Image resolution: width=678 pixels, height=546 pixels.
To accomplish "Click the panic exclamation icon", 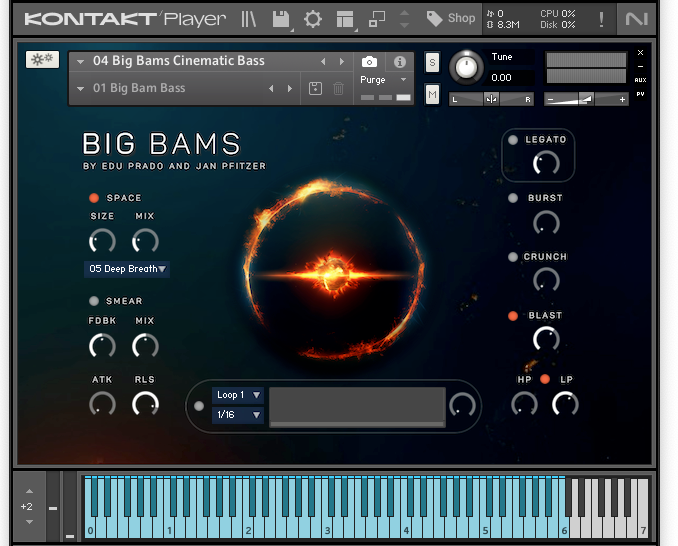I will (601, 18).
